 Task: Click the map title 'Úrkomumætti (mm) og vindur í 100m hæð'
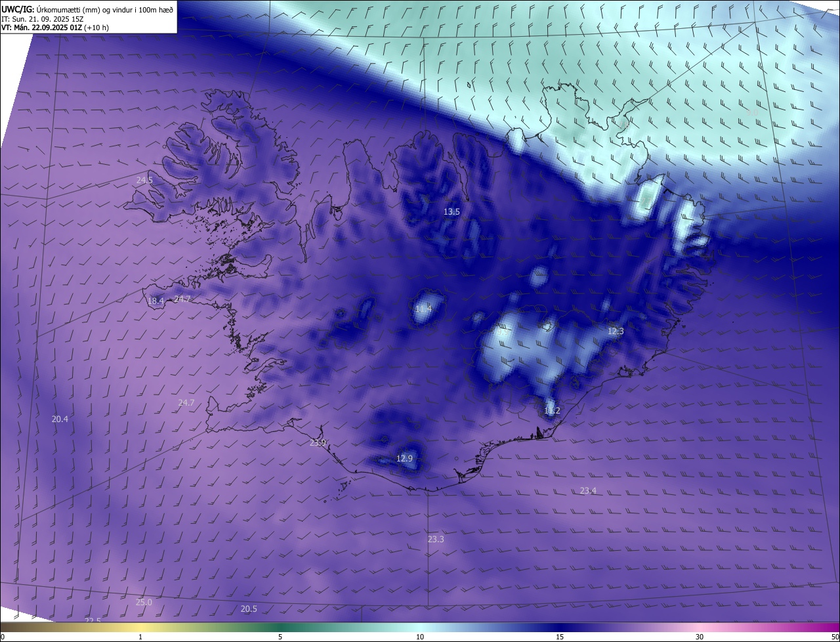pos(104,9)
